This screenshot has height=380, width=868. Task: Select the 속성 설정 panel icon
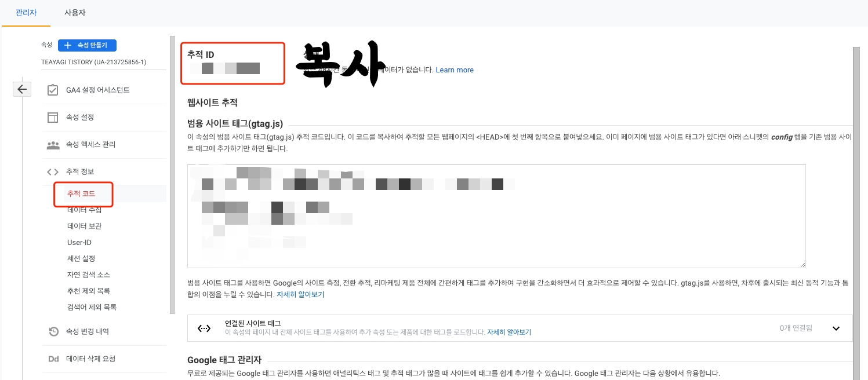(53, 117)
